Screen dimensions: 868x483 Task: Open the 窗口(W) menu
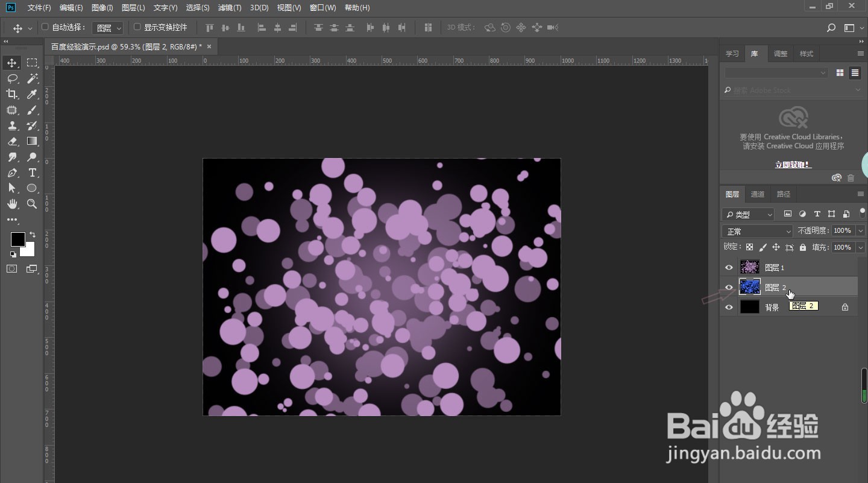pyautogui.click(x=322, y=8)
